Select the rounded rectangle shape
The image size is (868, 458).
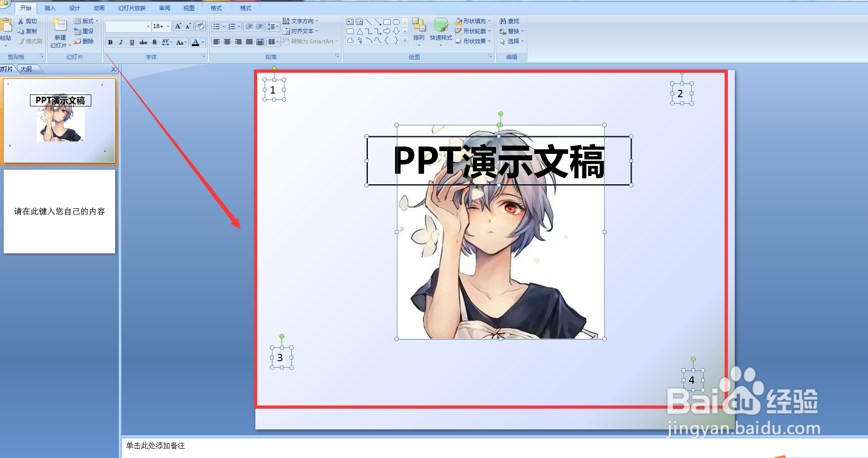click(350, 31)
